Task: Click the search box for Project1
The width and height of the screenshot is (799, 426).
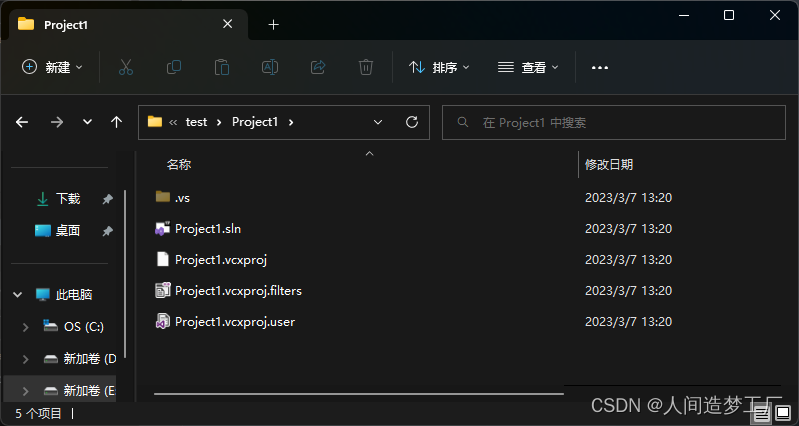Action: coord(614,122)
